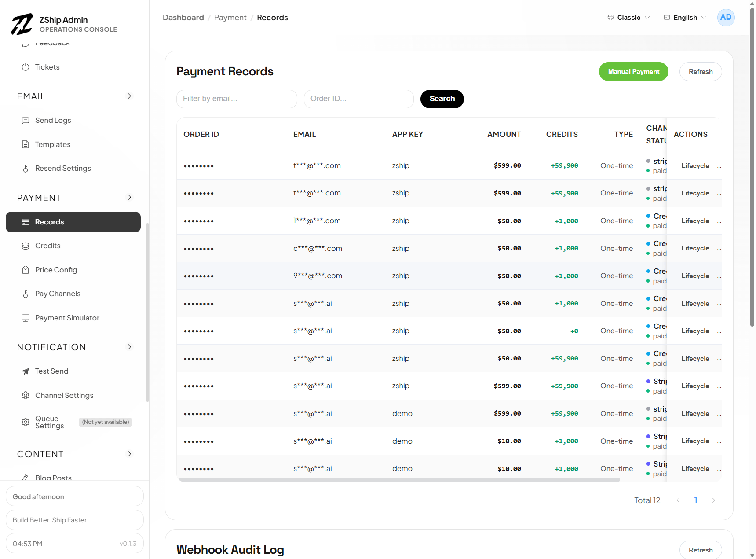This screenshot has height=559, width=756.
Task: Click the Templates document icon
Action: pos(26,144)
